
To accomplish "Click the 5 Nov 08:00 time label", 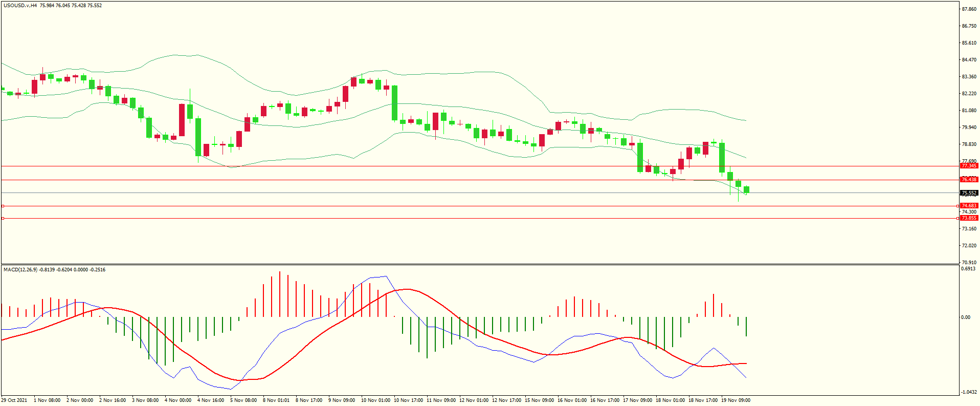I will (x=243, y=400).
